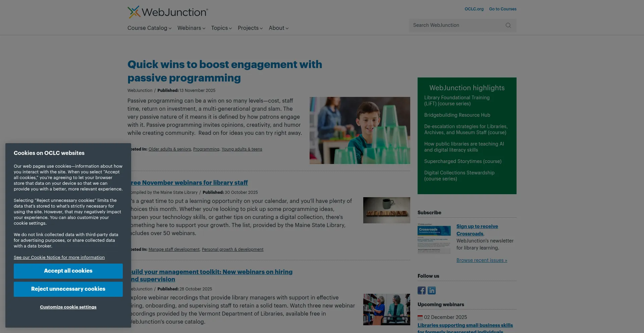Click the WebJunction logo
Image resolution: width=644 pixels, height=333 pixels.
pos(168,12)
